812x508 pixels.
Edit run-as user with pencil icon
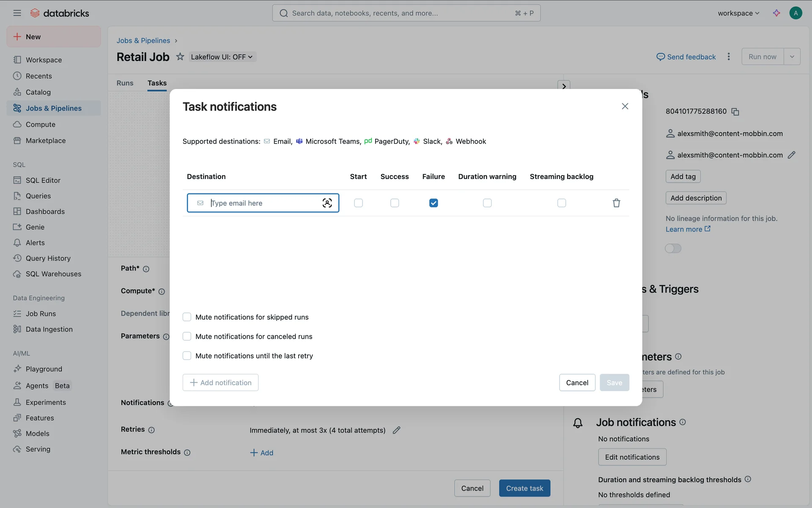pyautogui.click(x=792, y=155)
